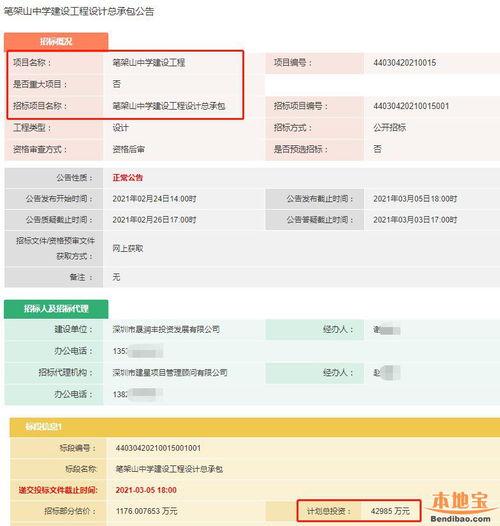Click project number 44030420210015
Viewport: 500px width, 526px height.
point(404,63)
